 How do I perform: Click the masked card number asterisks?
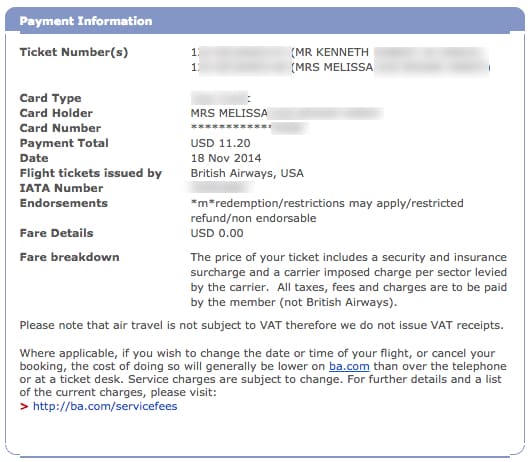[x=231, y=128]
